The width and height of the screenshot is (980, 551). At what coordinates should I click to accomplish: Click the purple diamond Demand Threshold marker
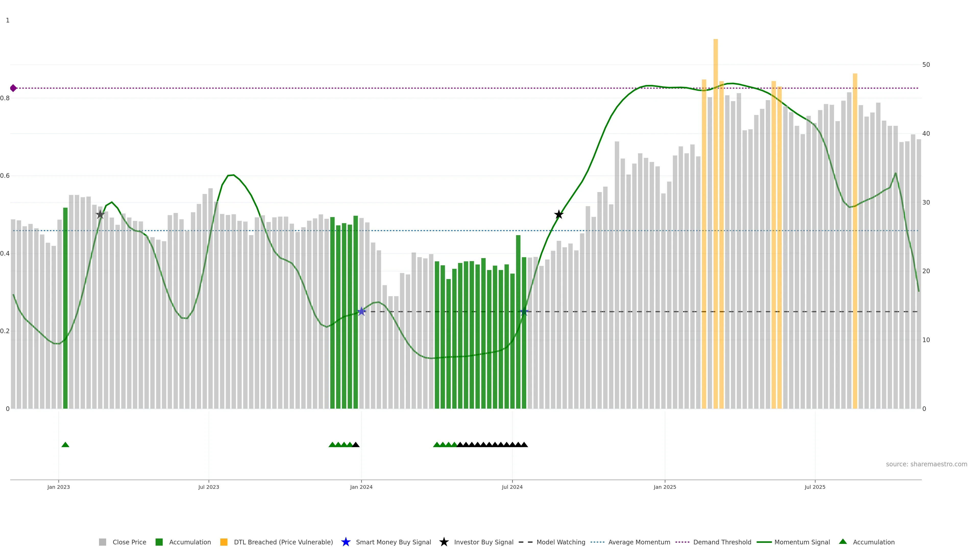point(13,88)
